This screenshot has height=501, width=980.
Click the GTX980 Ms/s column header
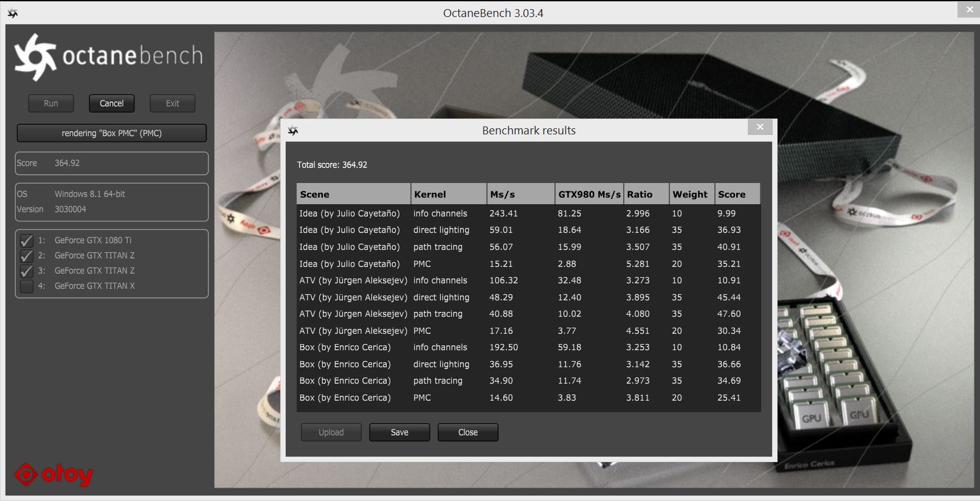point(590,194)
